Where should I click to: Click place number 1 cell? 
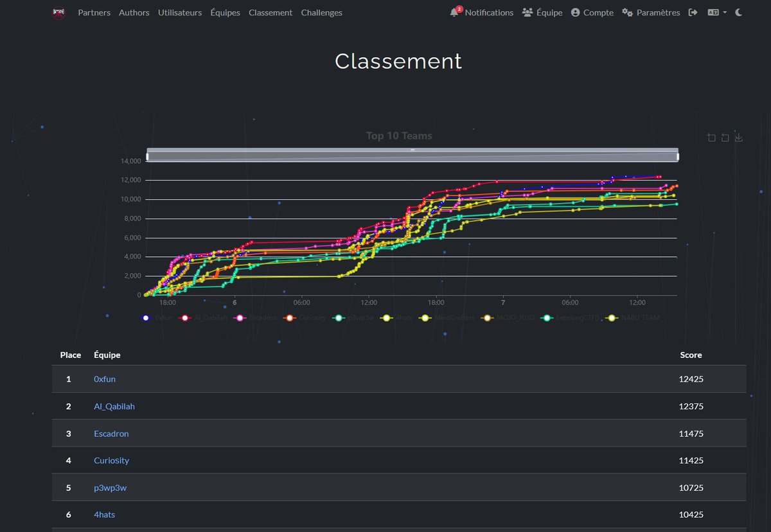[68, 379]
